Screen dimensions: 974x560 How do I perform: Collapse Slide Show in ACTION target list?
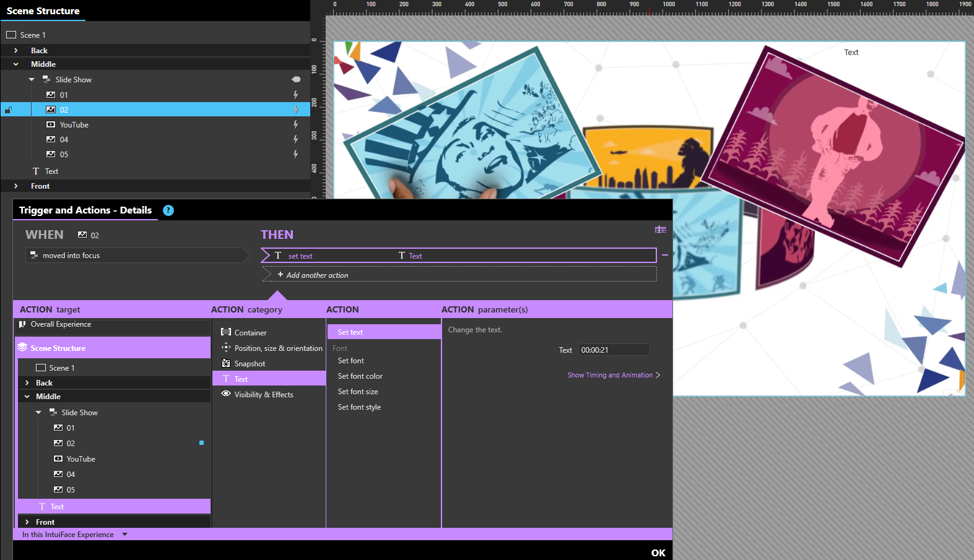38,412
